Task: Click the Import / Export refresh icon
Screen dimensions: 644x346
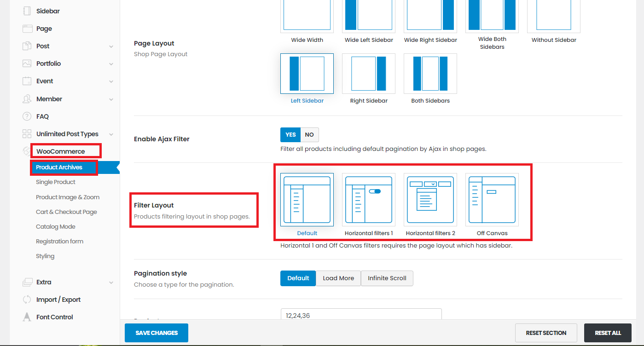Action: (27, 300)
